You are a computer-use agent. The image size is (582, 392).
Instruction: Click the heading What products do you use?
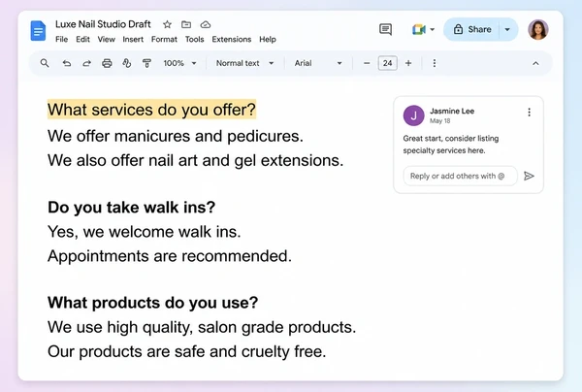tap(152, 303)
